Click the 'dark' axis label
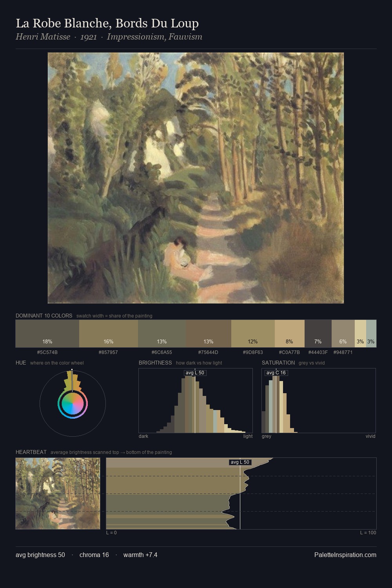Viewport: 392px width, 588px height. click(x=143, y=436)
